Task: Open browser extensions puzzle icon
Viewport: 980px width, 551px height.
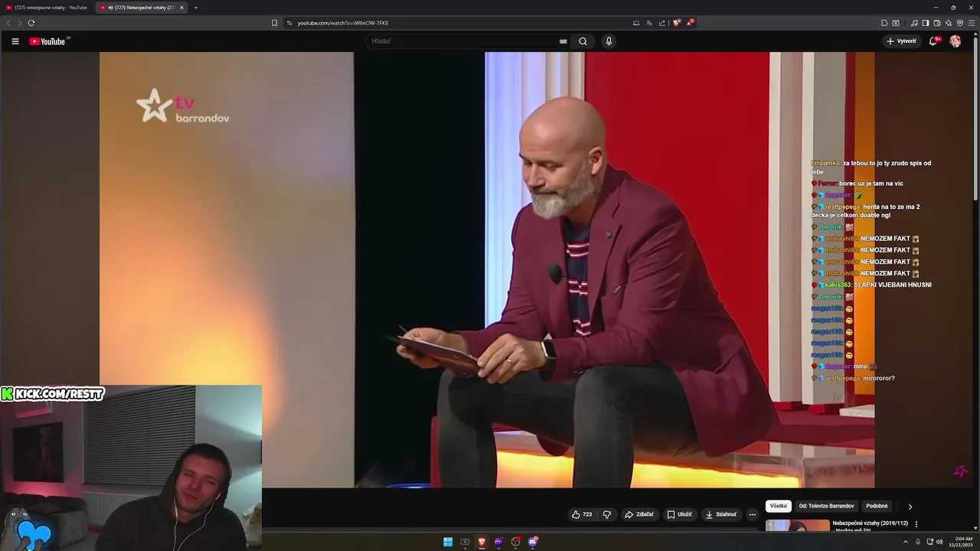Action: 884,23
